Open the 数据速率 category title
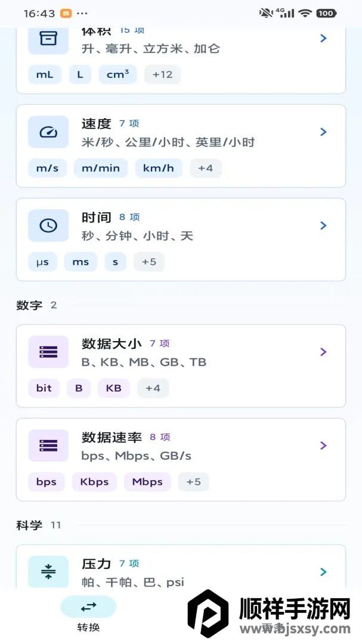This screenshot has height=644, width=362. pos(112,438)
